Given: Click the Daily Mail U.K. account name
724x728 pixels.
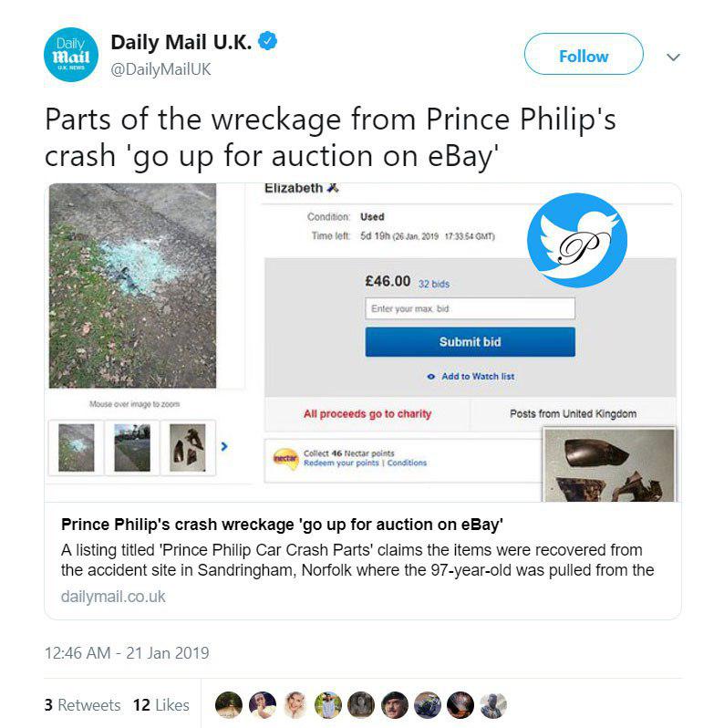Looking at the screenshot, I should (x=181, y=43).
